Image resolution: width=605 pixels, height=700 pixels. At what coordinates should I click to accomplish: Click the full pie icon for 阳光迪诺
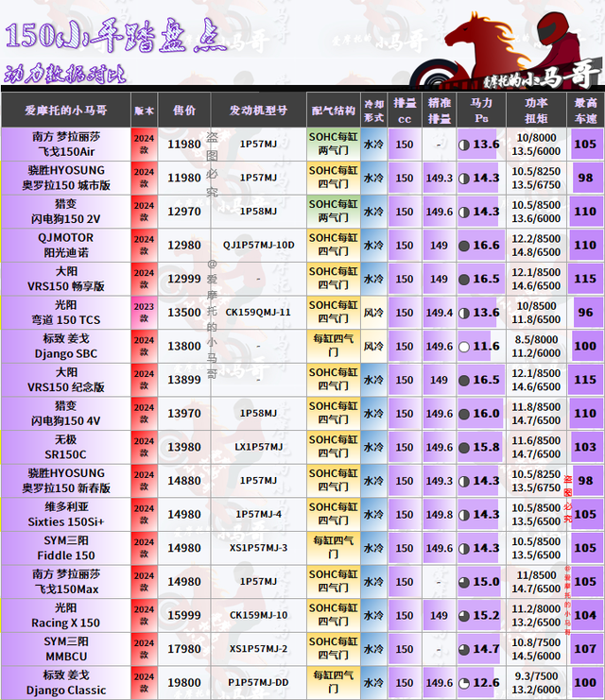click(464, 246)
